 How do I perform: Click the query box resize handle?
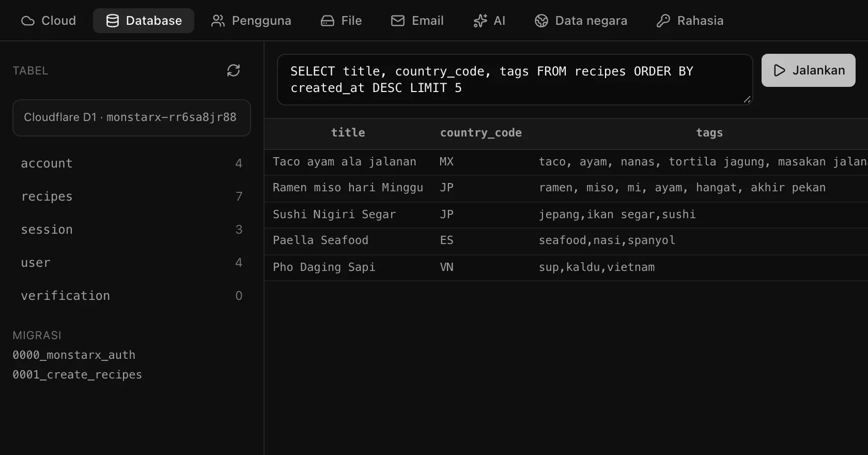747,99
